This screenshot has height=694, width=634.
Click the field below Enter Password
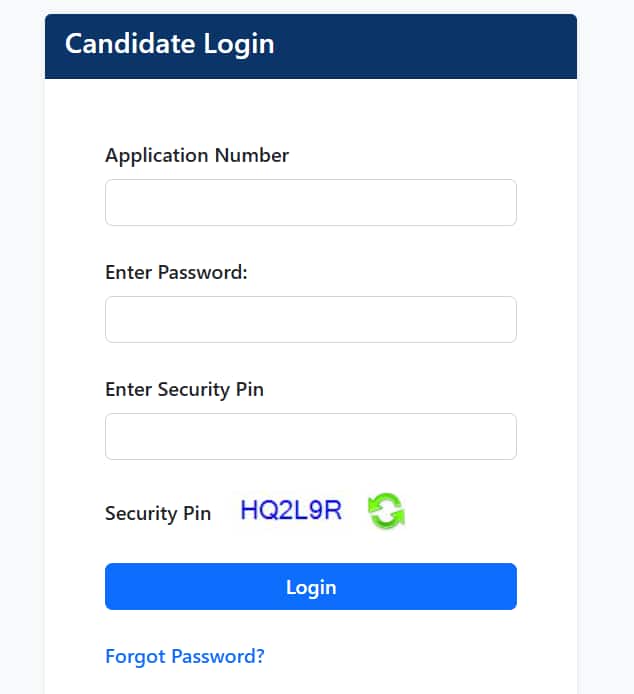[x=310, y=320]
